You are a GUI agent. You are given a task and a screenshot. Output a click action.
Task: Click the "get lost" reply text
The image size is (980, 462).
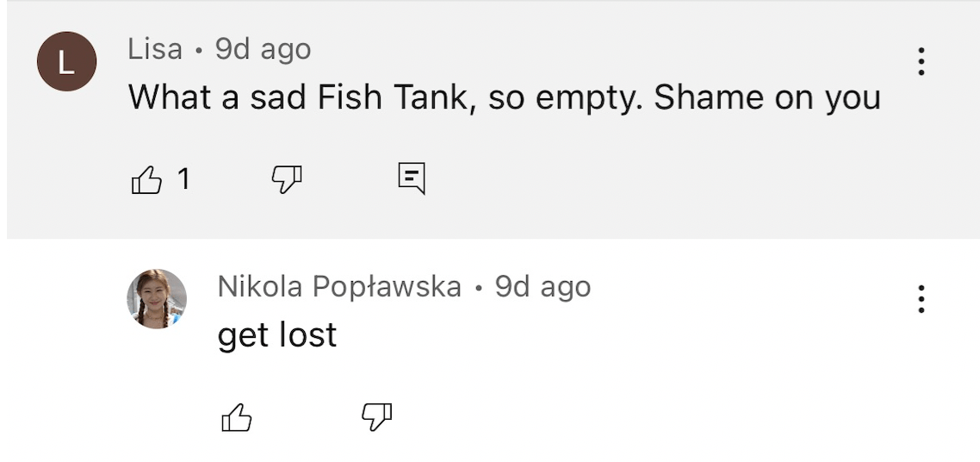coord(277,334)
